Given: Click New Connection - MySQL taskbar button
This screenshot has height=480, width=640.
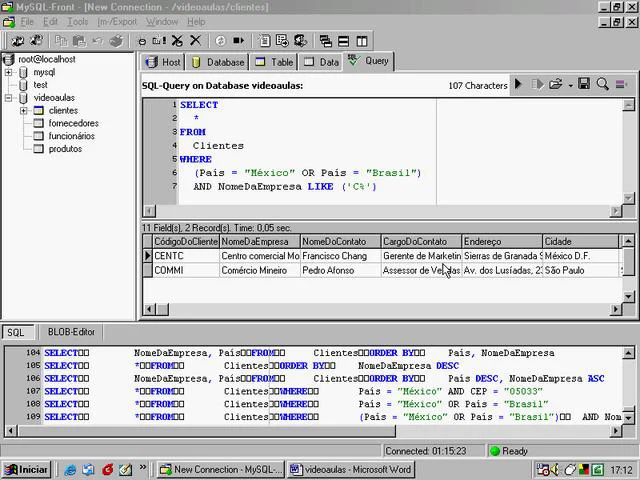Looking at the screenshot, I should (x=221, y=469).
